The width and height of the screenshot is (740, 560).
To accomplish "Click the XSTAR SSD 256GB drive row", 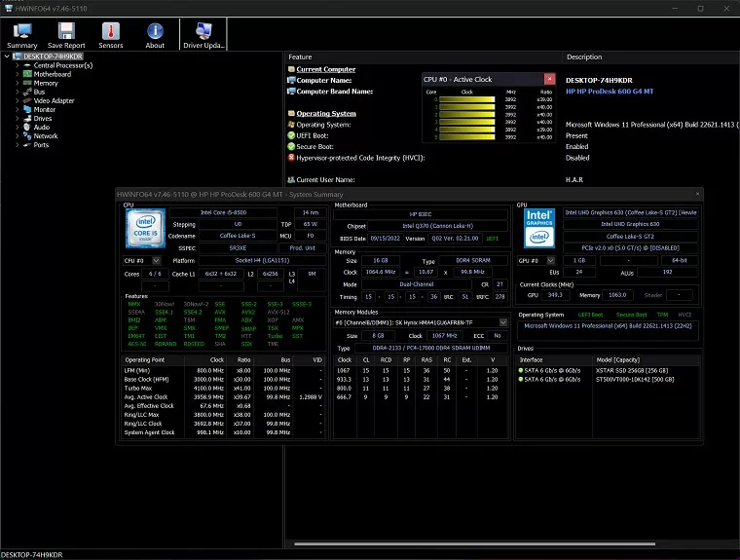I will (608, 371).
